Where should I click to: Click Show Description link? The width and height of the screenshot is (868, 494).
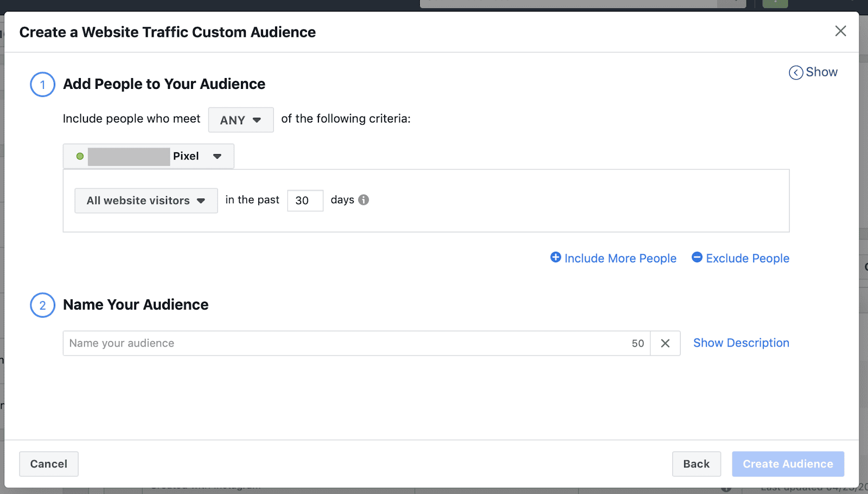[741, 343]
